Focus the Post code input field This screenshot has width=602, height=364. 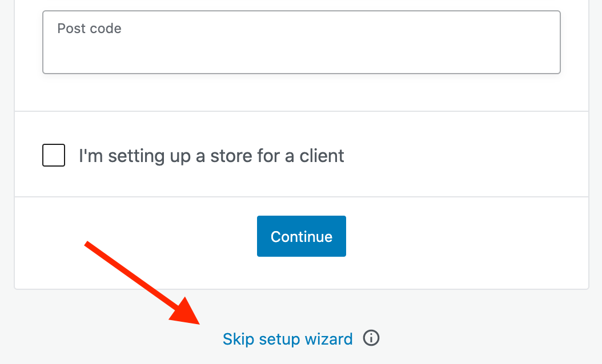pyautogui.click(x=301, y=48)
